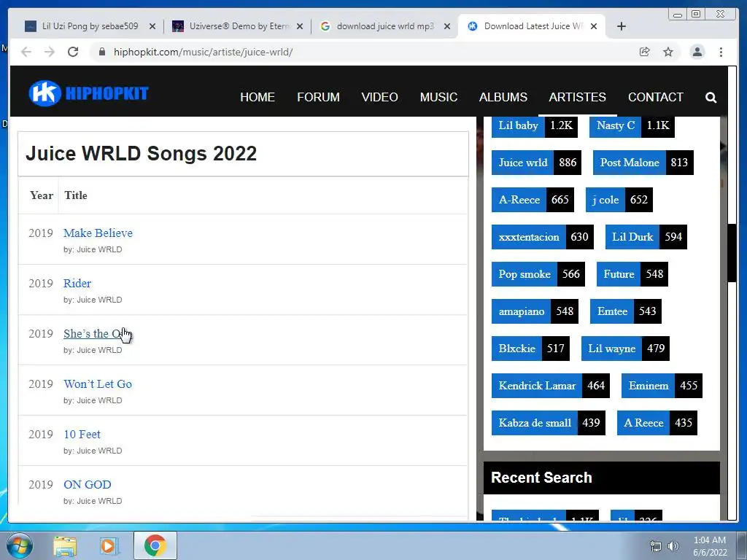Click the browser back arrow
Screen dimensions: 747x560
tap(26, 52)
